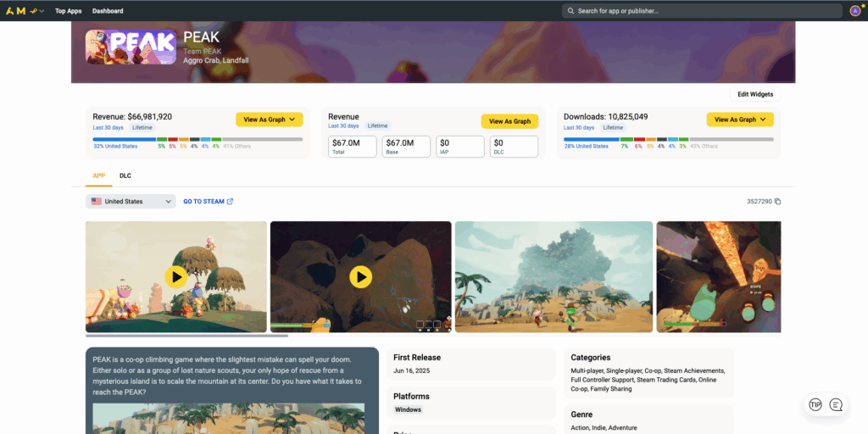Open the user profile avatar
The image size is (868, 434).
coord(854,11)
